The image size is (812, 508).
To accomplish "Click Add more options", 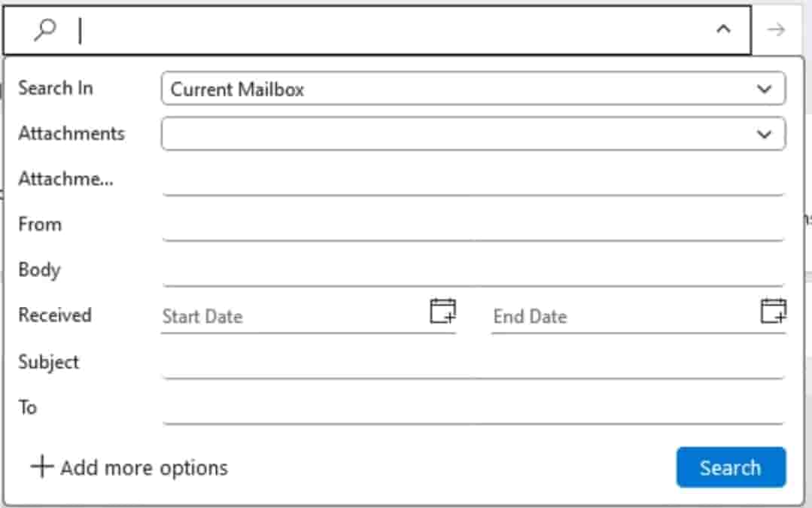I will [x=129, y=467].
